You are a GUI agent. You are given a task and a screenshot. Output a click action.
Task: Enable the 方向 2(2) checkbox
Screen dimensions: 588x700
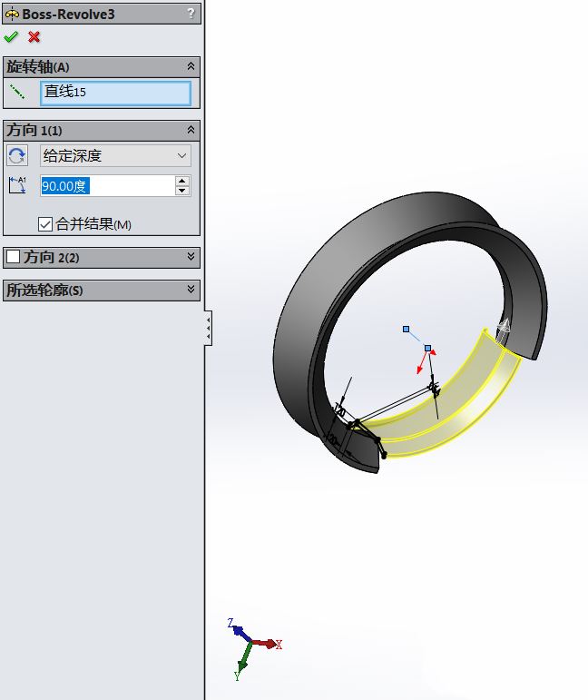[x=13, y=257]
